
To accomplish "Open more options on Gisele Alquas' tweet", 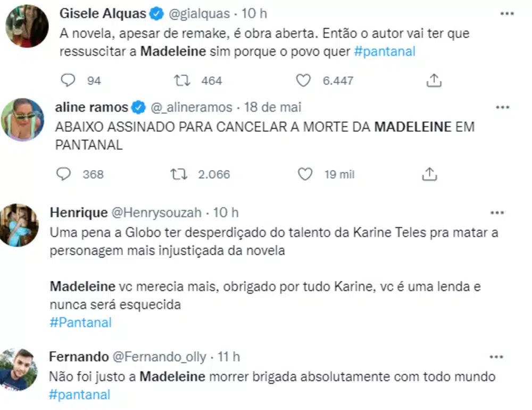I will [507, 13].
